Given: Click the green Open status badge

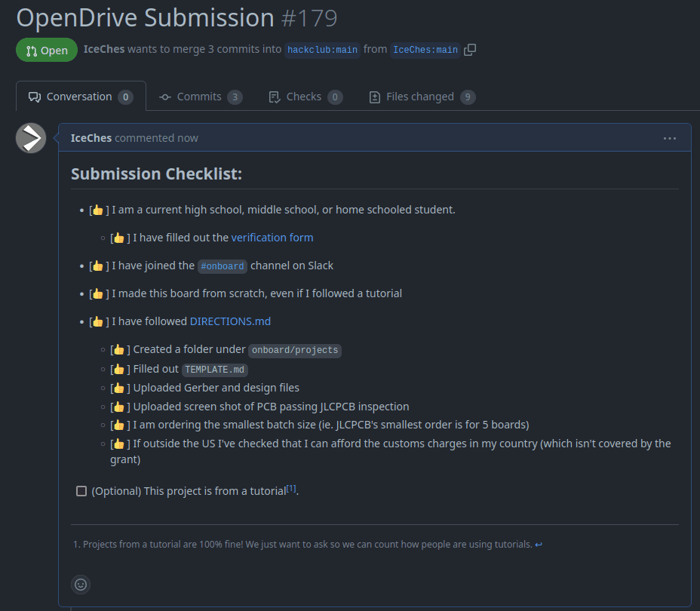Looking at the screenshot, I should click(x=47, y=51).
